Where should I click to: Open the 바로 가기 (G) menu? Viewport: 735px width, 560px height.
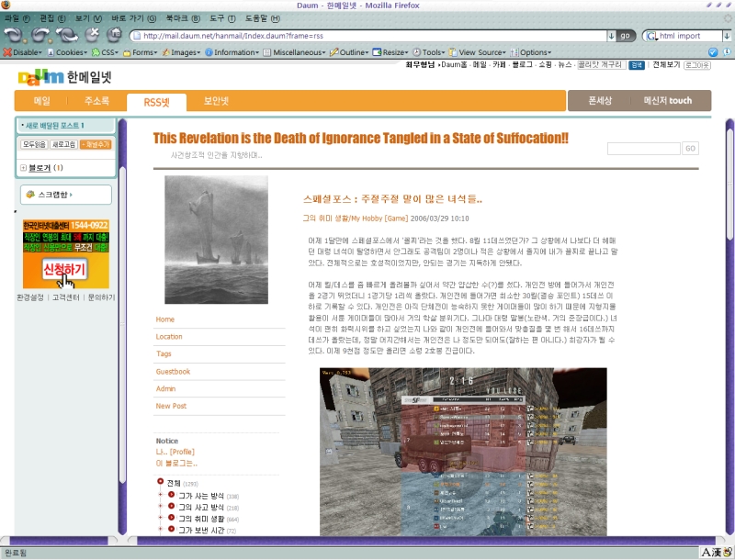coord(133,18)
